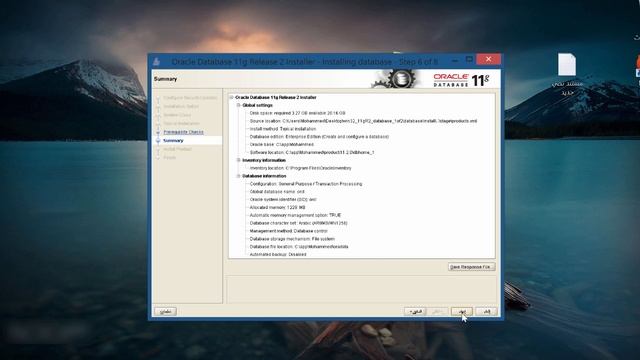Select the Source location row
This screenshot has height=360, width=640.
[x=363, y=121]
